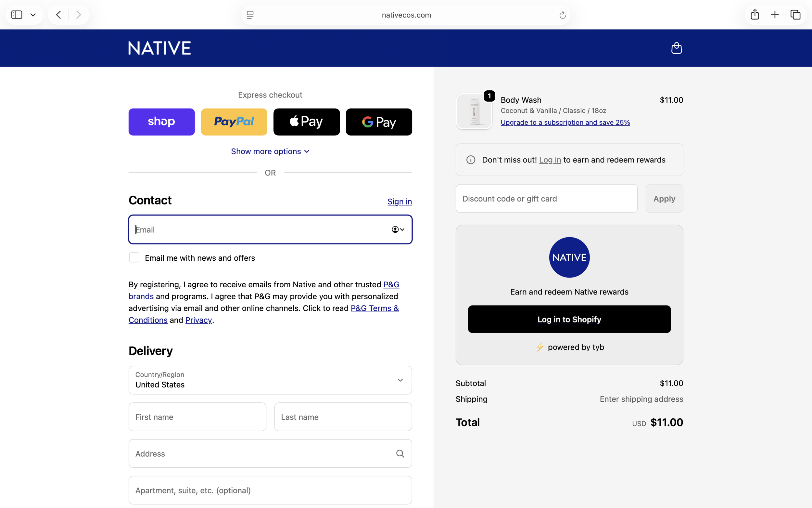Click the Safari sidebar toggle icon
Screen dimensions: 812x508
point(17,15)
